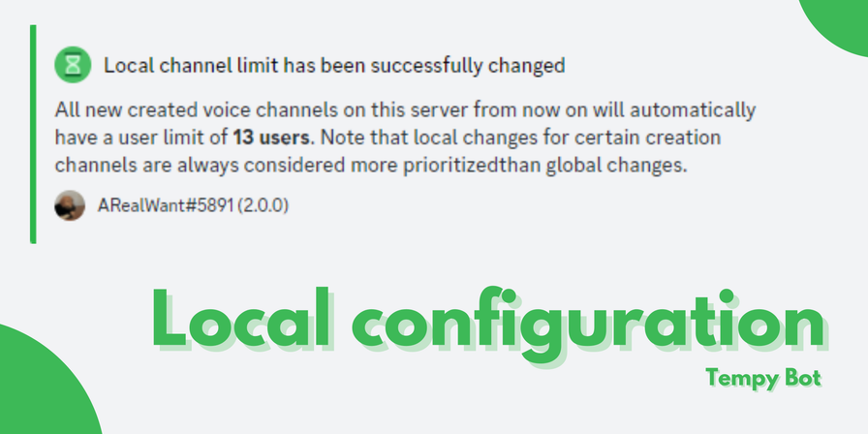
Task: Click the green vertical embed border bar
Action: (x=33, y=134)
